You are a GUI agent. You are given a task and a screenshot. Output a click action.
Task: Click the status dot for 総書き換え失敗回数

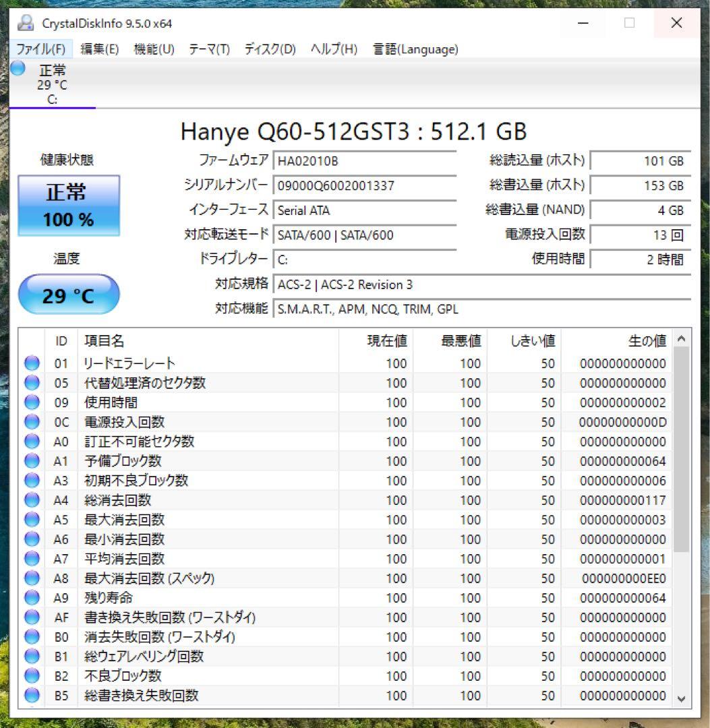30,696
